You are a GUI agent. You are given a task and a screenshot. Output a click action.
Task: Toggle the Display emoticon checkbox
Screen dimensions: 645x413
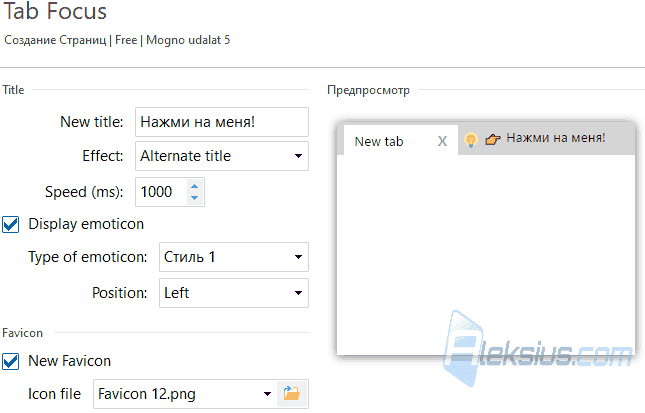click(x=11, y=225)
